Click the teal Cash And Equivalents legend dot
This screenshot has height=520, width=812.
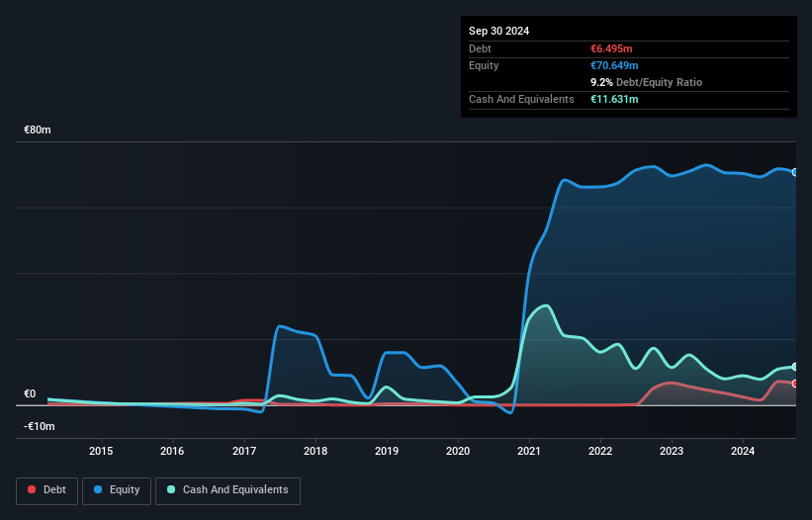pos(171,489)
